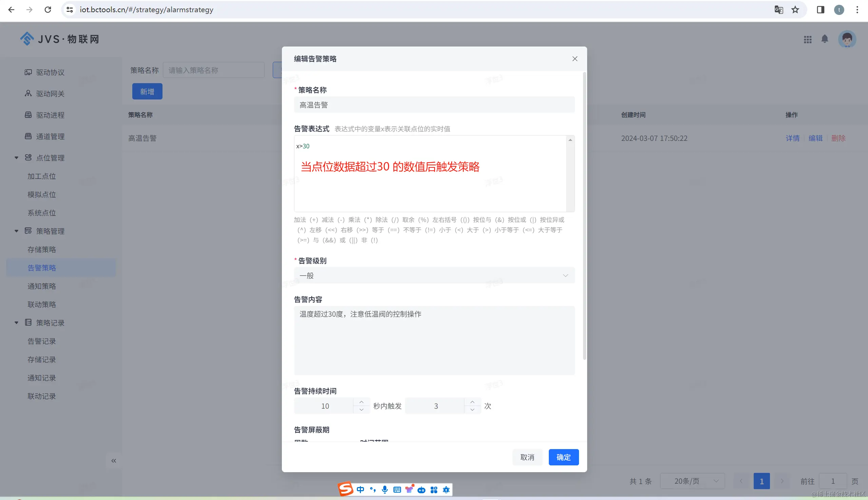Click Sogou input microphone icon
This screenshot has height=500, width=868.
point(385,489)
